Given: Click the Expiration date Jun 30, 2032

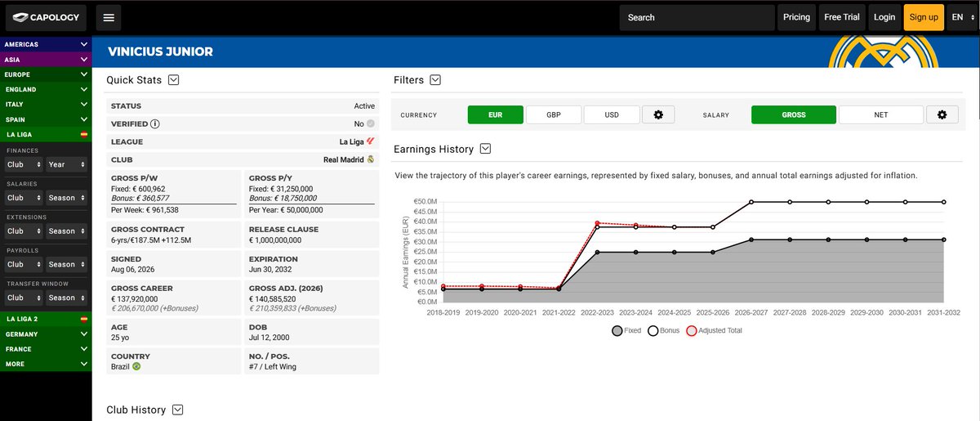Looking at the screenshot, I should pyautogui.click(x=269, y=270).
